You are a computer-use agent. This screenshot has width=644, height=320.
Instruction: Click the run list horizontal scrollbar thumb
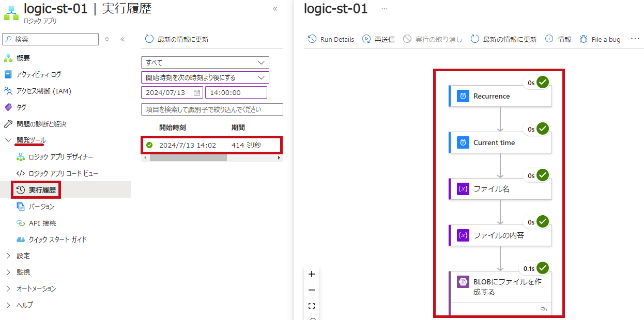tap(188, 157)
